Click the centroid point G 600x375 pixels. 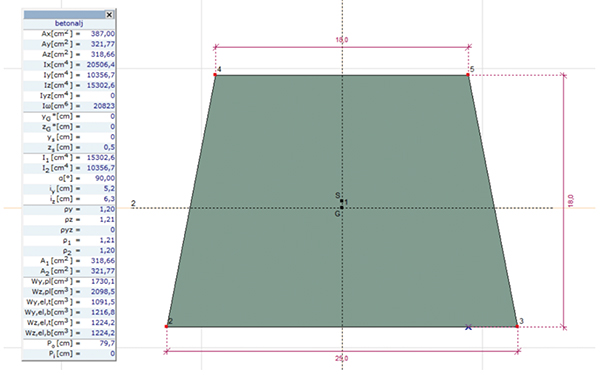pos(342,207)
